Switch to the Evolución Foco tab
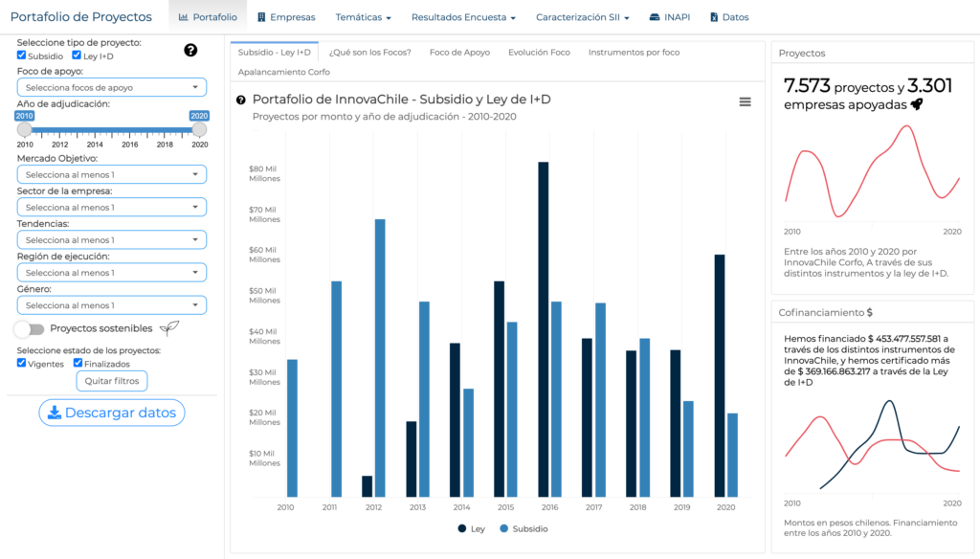 (539, 53)
